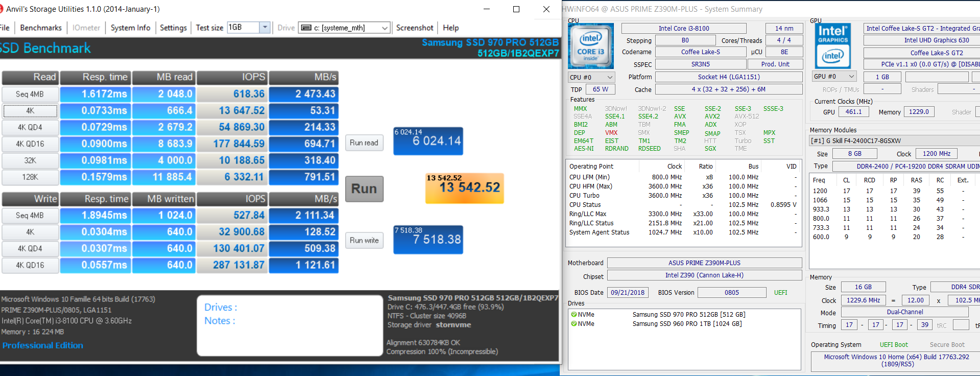Click the read score 6 024.14 box
The height and width of the screenshot is (376, 980).
[x=428, y=141]
